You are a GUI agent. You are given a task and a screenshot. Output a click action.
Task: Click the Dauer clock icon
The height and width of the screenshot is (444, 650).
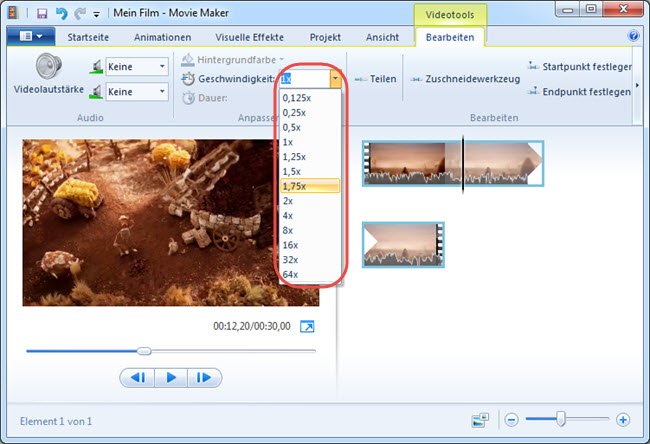[x=189, y=98]
